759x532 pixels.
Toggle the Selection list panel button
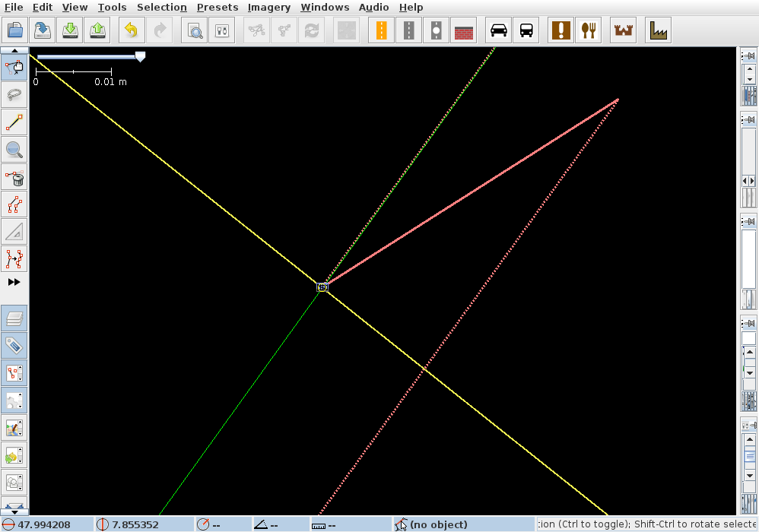click(14, 373)
